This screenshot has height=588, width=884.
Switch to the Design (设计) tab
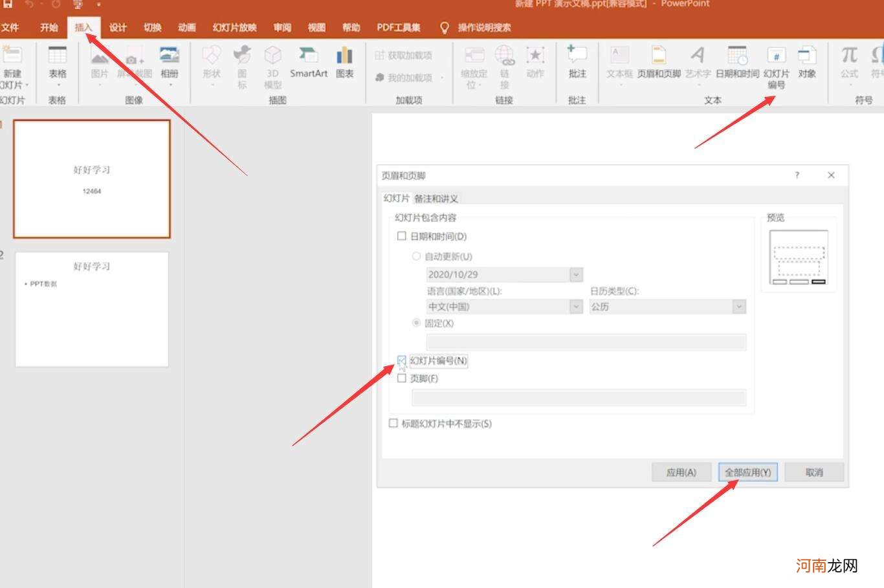pyautogui.click(x=118, y=28)
